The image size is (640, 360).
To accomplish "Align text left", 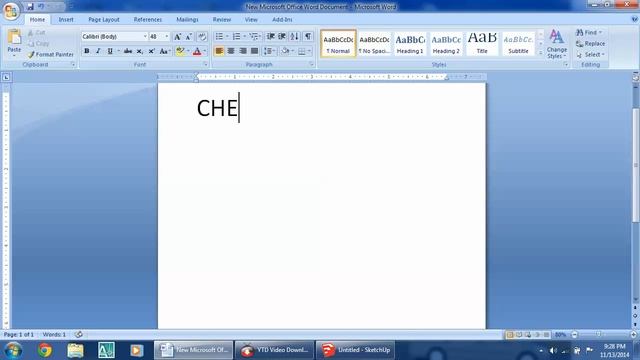I will (x=219, y=51).
